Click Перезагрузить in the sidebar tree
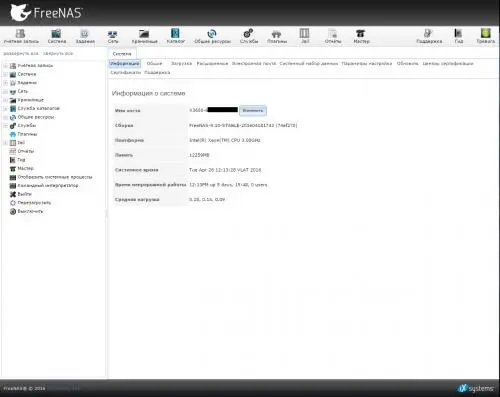The height and width of the screenshot is (397, 500). [30, 203]
